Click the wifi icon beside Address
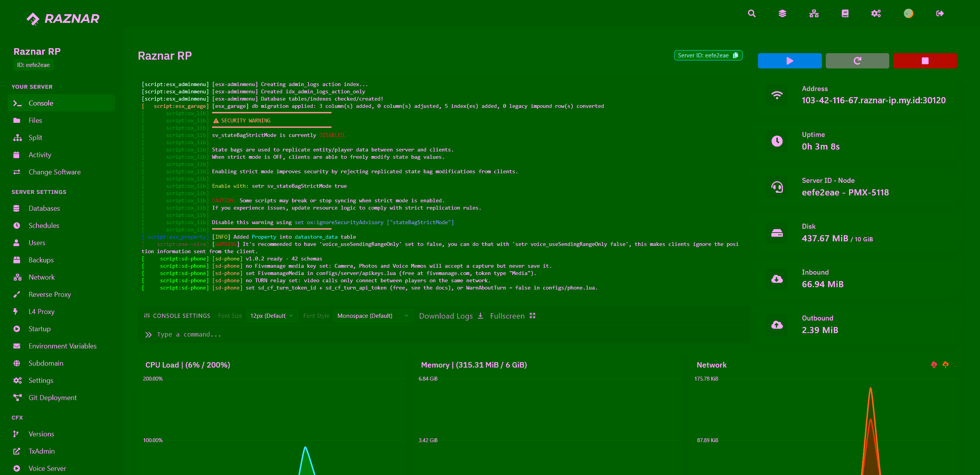 coord(777,95)
